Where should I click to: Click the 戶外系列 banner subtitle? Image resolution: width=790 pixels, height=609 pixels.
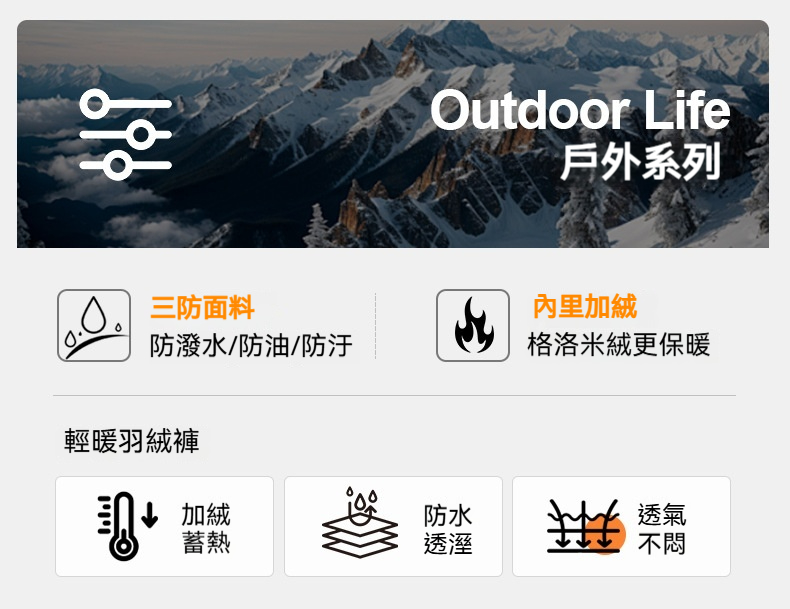coord(640,162)
